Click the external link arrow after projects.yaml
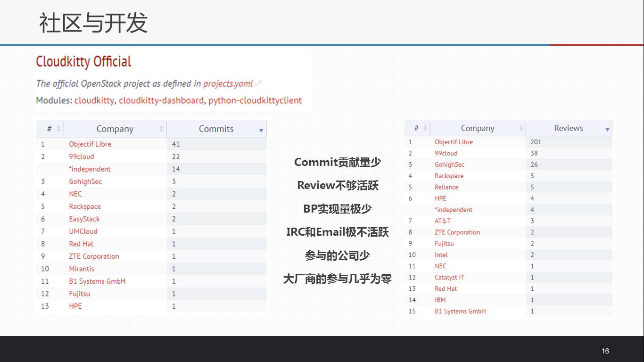 click(x=258, y=83)
